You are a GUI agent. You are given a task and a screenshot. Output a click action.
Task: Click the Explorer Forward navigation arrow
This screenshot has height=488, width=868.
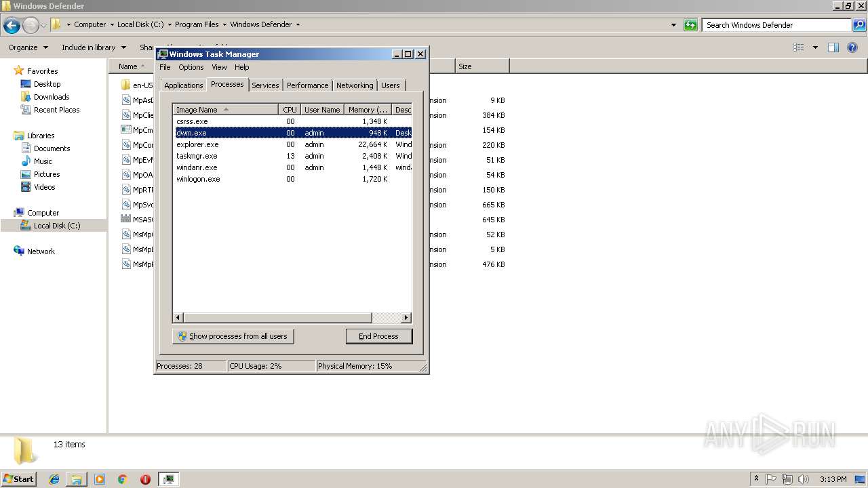coord(31,26)
